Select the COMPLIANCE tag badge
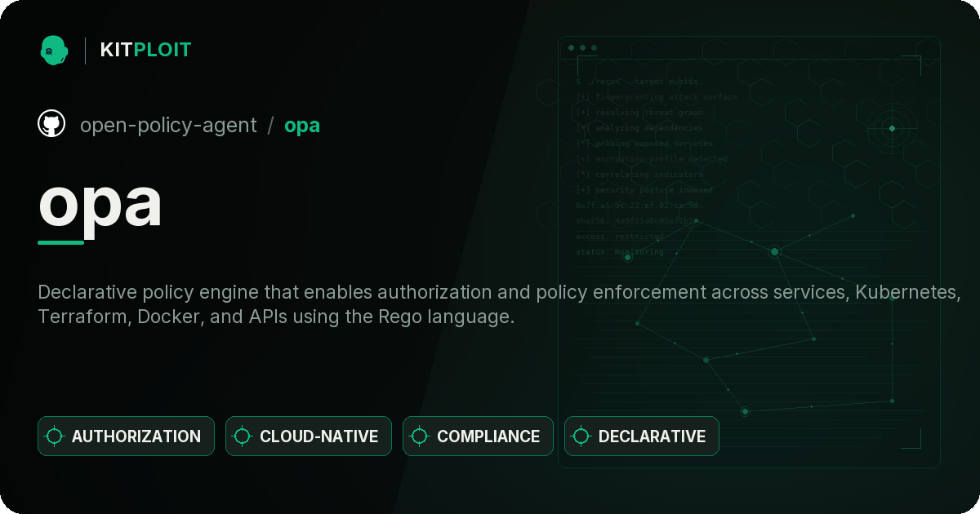Screen dimensions: 980x514 pos(478,436)
